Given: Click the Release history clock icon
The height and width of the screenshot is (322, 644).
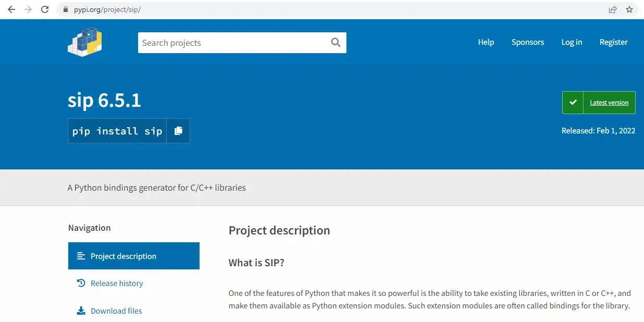Looking at the screenshot, I should (x=81, y=283).
